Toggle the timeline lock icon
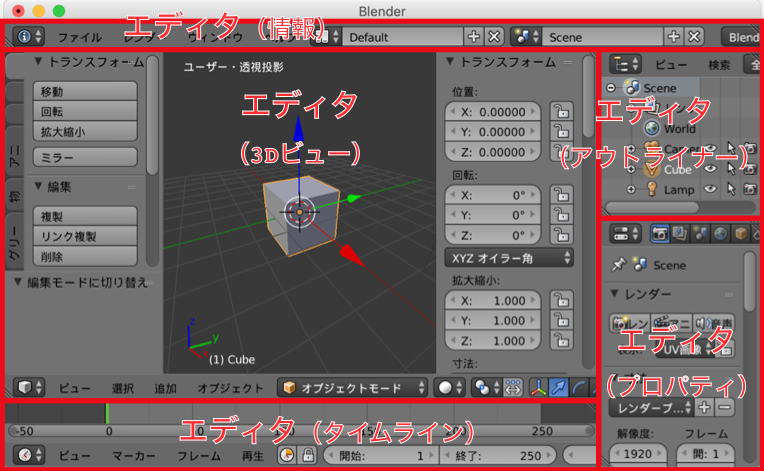Viewport: 764px width, 471px height. 307,455
